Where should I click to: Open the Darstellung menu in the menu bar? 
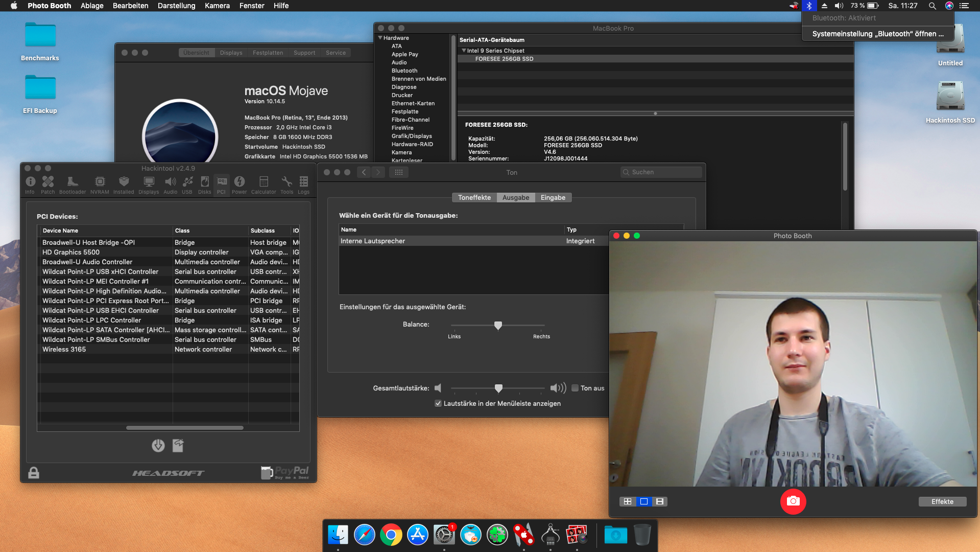click(176, 6)
